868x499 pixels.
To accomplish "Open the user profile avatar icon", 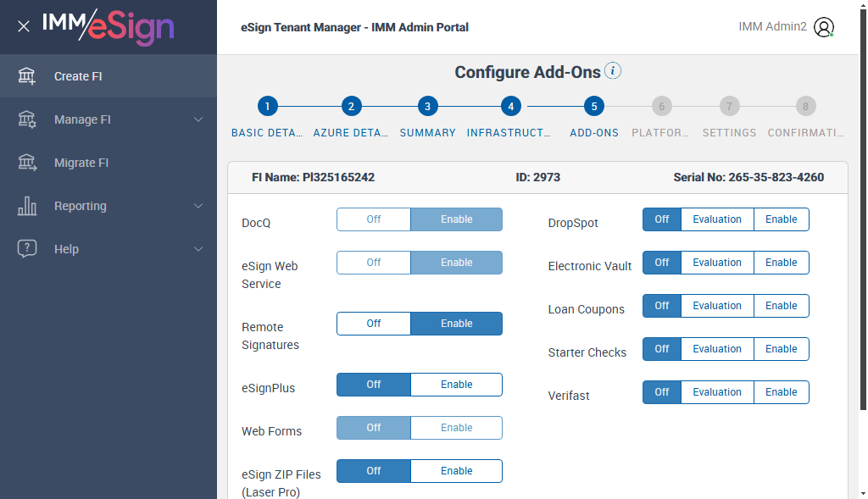I will [x=824, y=26].
